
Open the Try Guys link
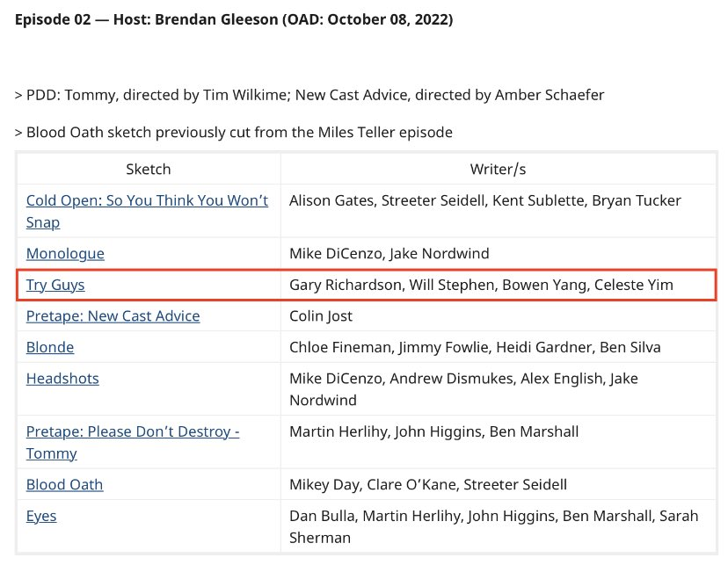point(55,285)
